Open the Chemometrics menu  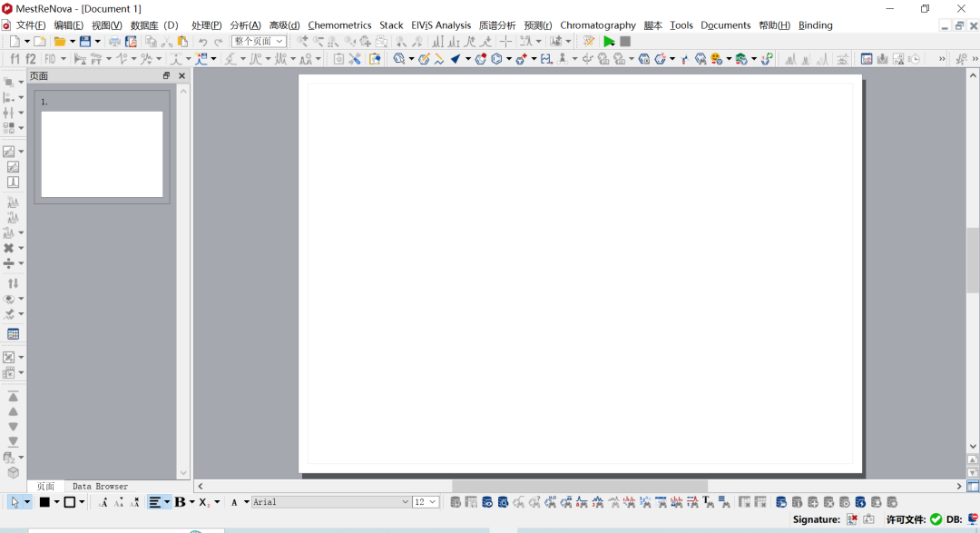point(339,25)
